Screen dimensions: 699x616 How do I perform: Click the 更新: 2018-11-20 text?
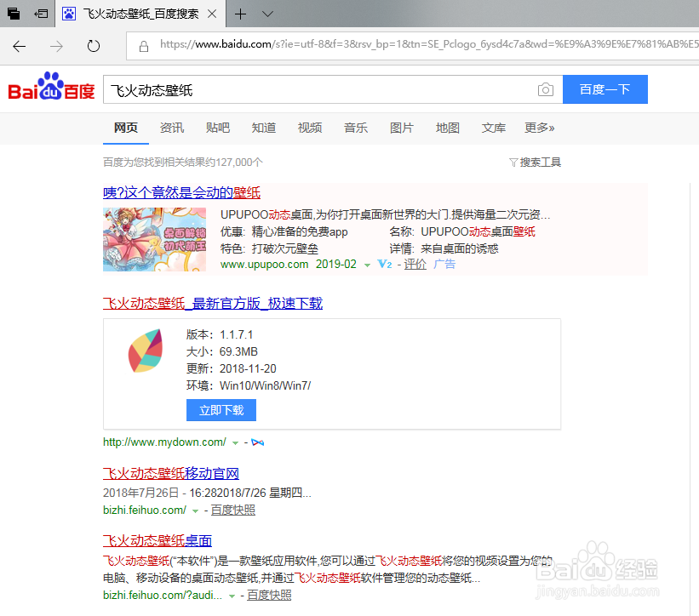tap(232, 368)
